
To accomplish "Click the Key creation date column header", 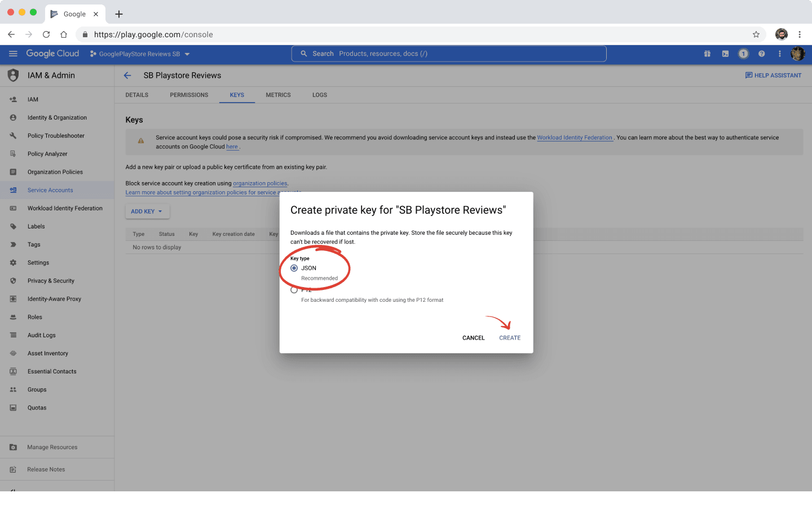I will (233, 234).
